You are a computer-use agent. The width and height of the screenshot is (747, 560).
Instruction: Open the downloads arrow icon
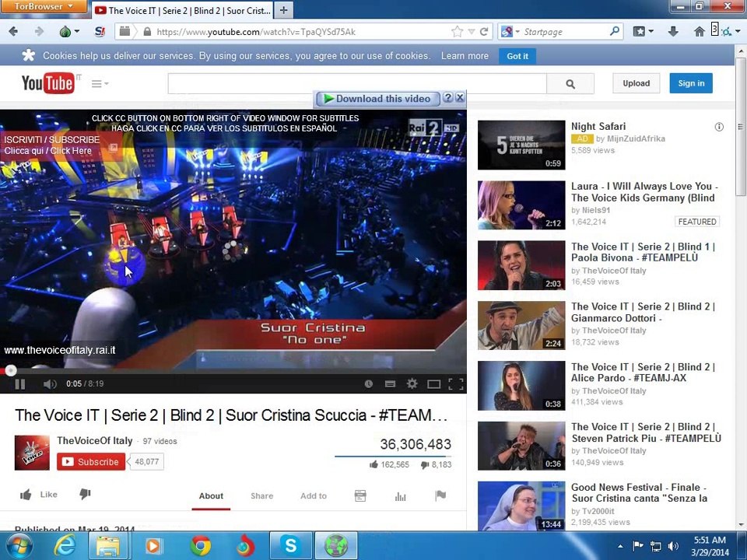click(x=673, y=32)
